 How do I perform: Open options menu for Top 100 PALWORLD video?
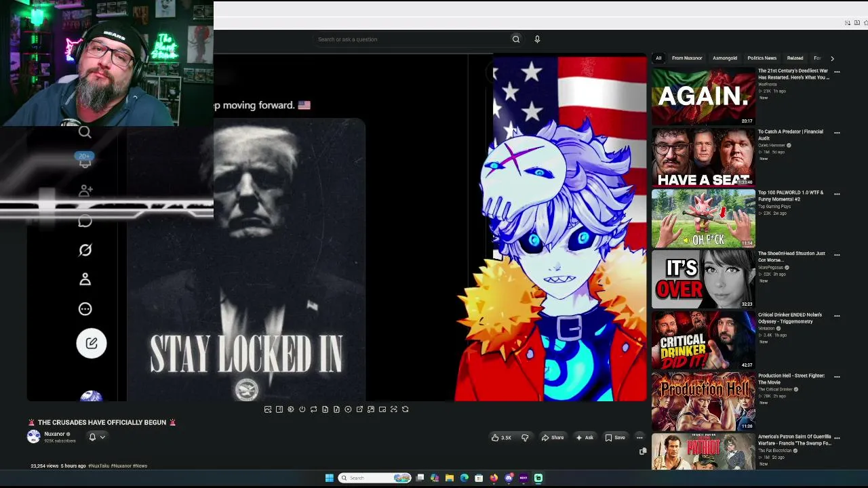(x=837, y=194)
